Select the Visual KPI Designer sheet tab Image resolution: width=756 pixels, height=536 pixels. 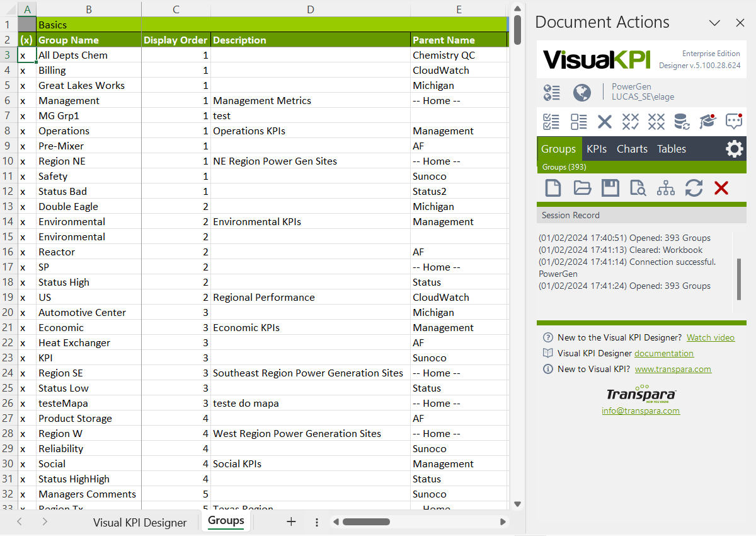pyautogui.click(x=140, y=522)
